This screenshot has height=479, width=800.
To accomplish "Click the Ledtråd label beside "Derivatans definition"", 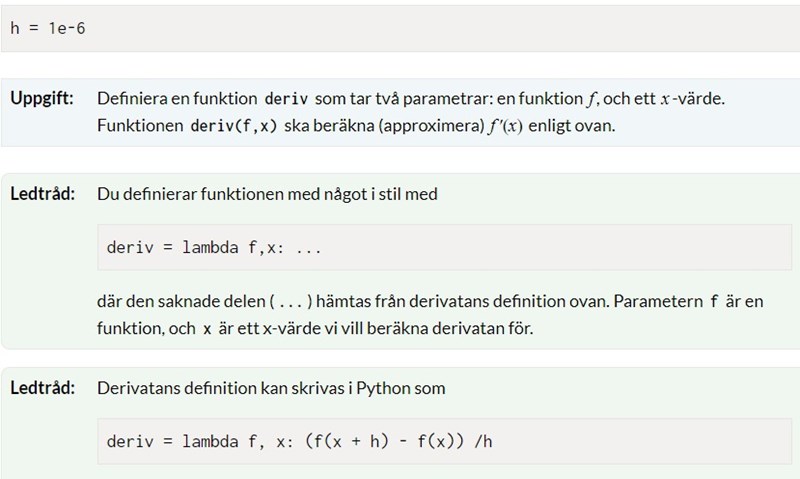I will pyautogui.click(x=44, y=387).
